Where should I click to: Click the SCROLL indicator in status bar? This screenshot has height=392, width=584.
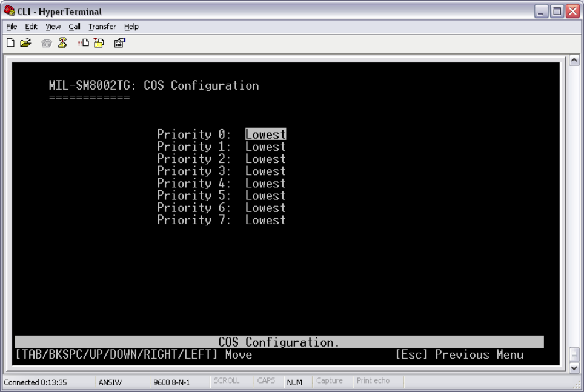(227, 380)
